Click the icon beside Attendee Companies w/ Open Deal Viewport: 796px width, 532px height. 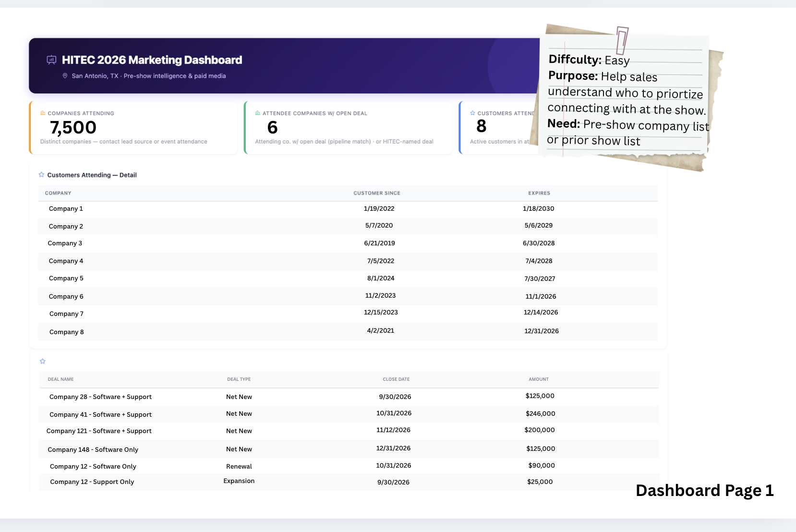click(258, 113)
